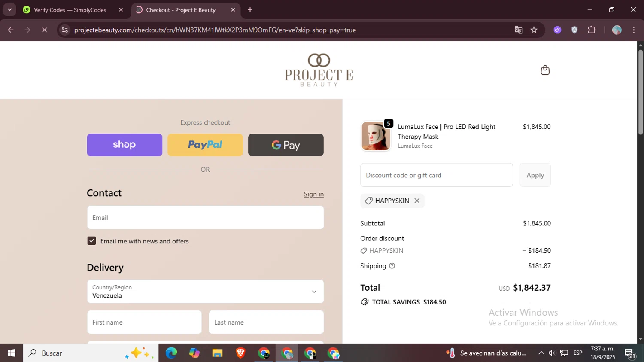This screenshot has width=644, height=362.
Task: Click the address bar URL
Action: [x=215, y=30]
